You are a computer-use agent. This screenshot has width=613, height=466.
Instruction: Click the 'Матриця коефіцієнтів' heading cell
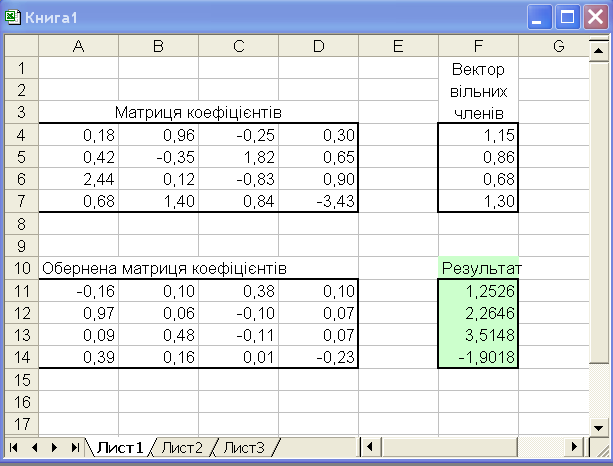coord(198,113)
